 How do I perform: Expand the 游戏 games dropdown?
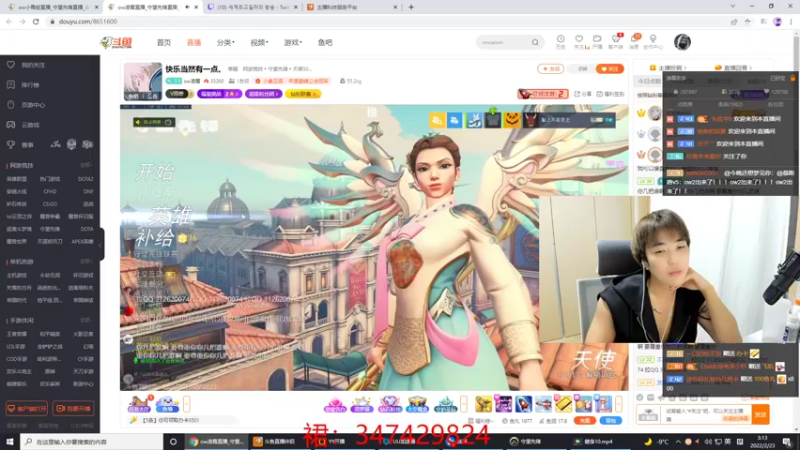(x=293, y=42)
